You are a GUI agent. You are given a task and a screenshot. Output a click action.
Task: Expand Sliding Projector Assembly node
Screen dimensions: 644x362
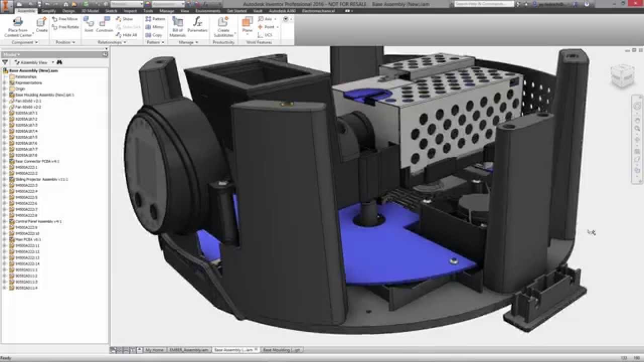coord(5,179)
